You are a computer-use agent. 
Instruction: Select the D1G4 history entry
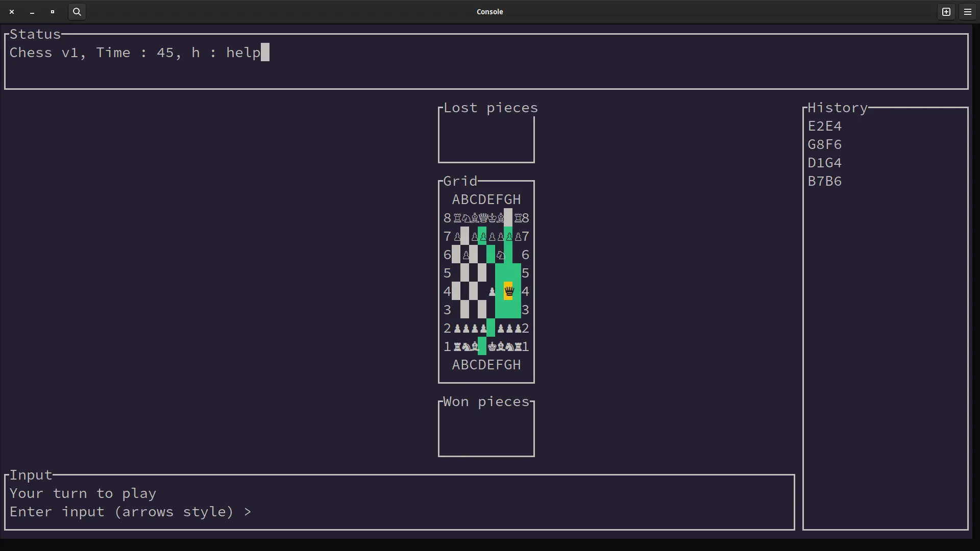824,163
